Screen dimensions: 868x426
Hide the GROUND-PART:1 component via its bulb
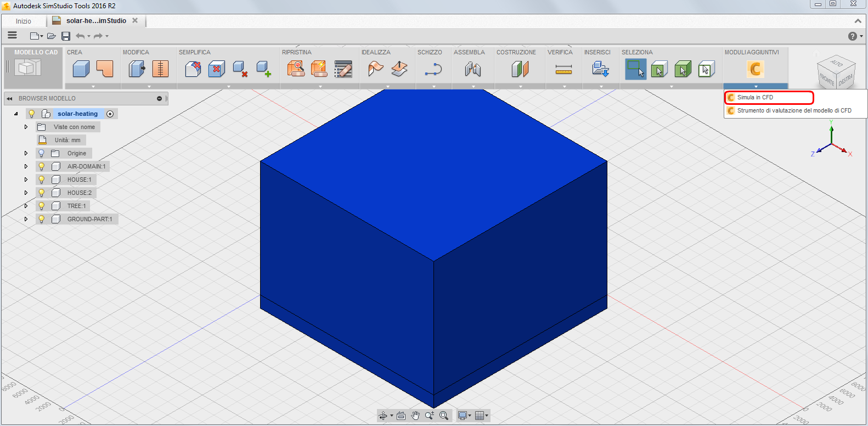(x=41, y=219)
